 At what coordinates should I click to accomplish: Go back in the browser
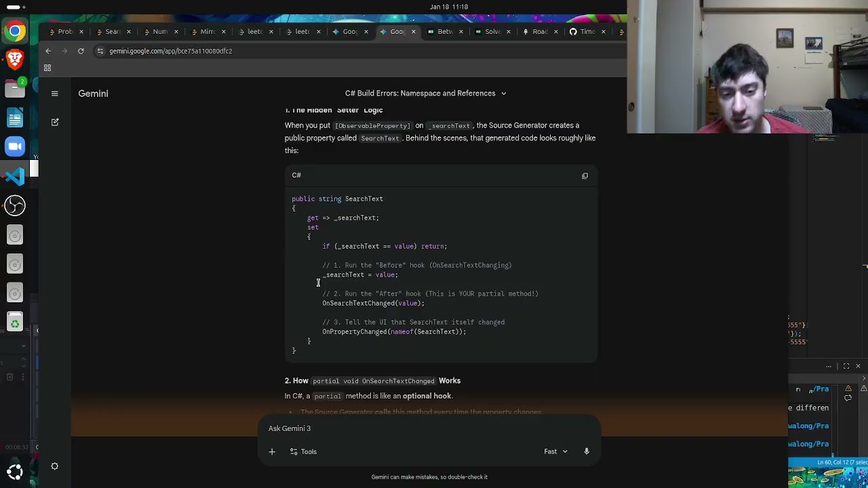48,51
